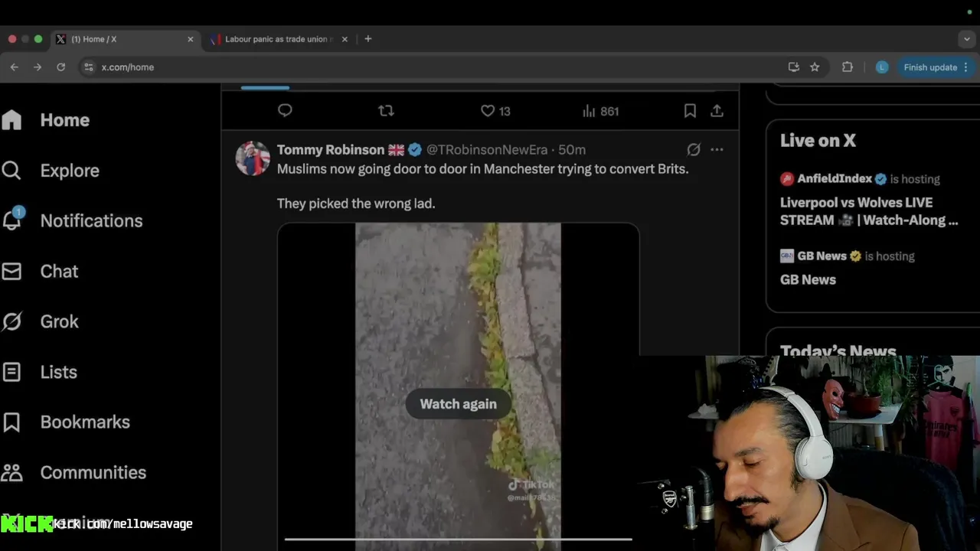Click the Live on X heading
The image size is (980, 551).
(x=818, y=140)
